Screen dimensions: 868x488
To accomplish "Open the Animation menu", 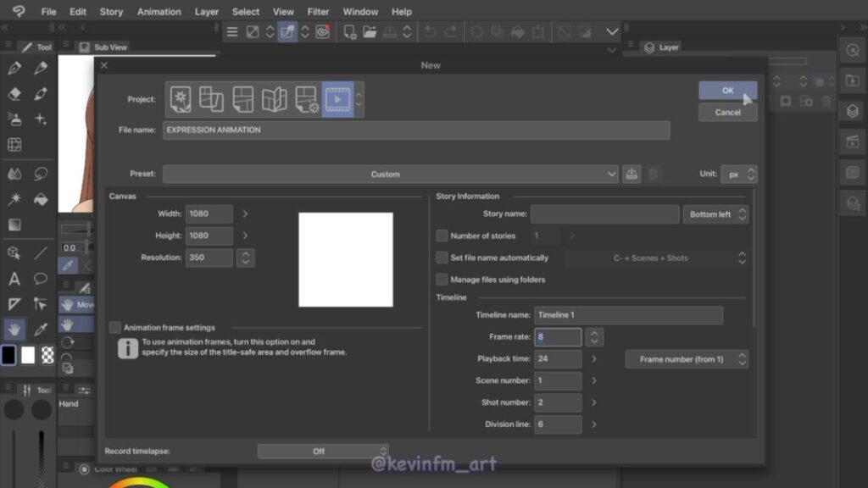I will 159,12.
